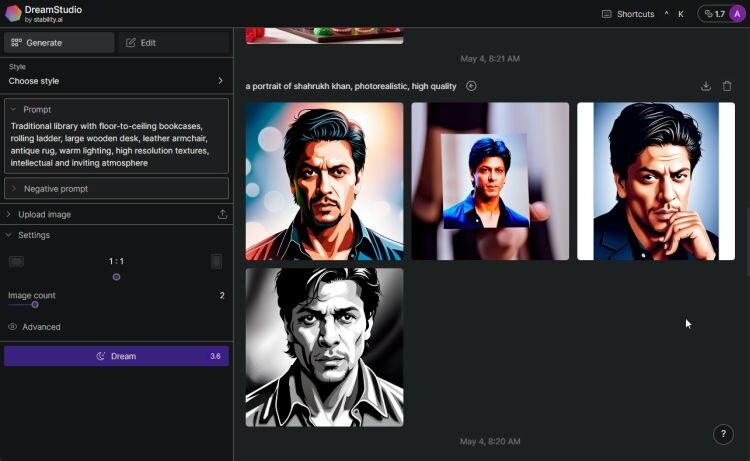Screen dimensions: 750x461
Task: Click the Image count slider handle
Action: [x=35, y=305]
